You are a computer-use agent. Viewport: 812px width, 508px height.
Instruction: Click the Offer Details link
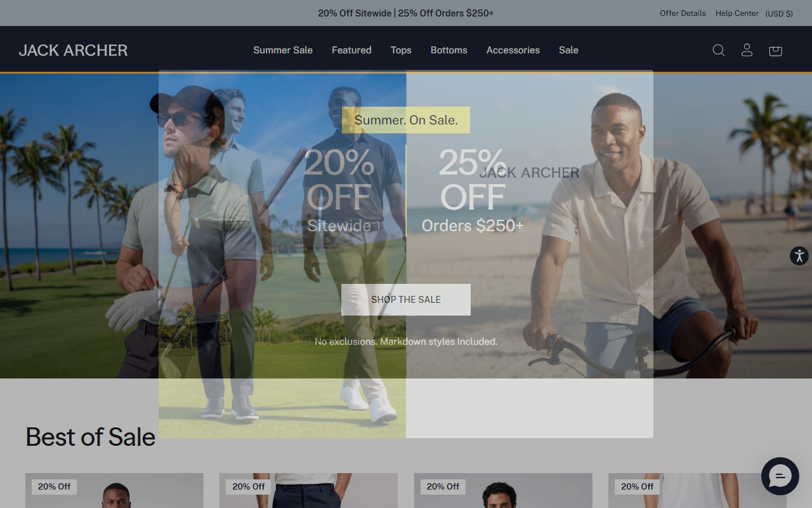click(x=683, y=13)
